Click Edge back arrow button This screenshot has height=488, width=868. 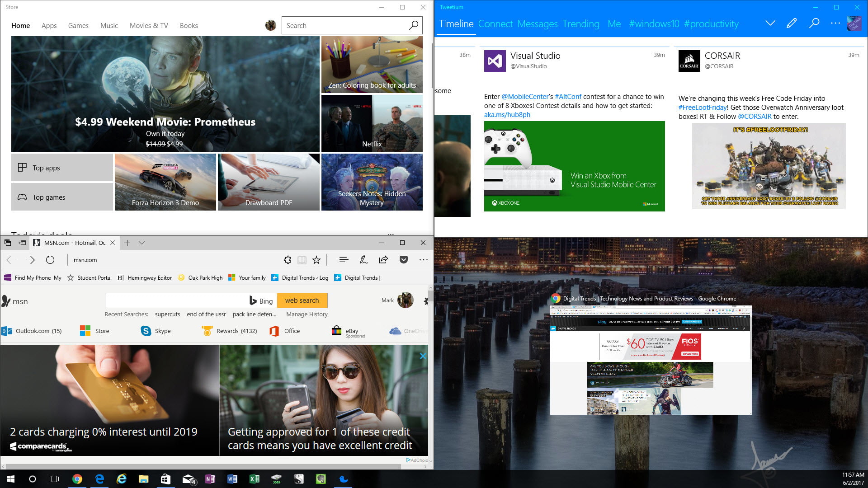click(11, 260)
